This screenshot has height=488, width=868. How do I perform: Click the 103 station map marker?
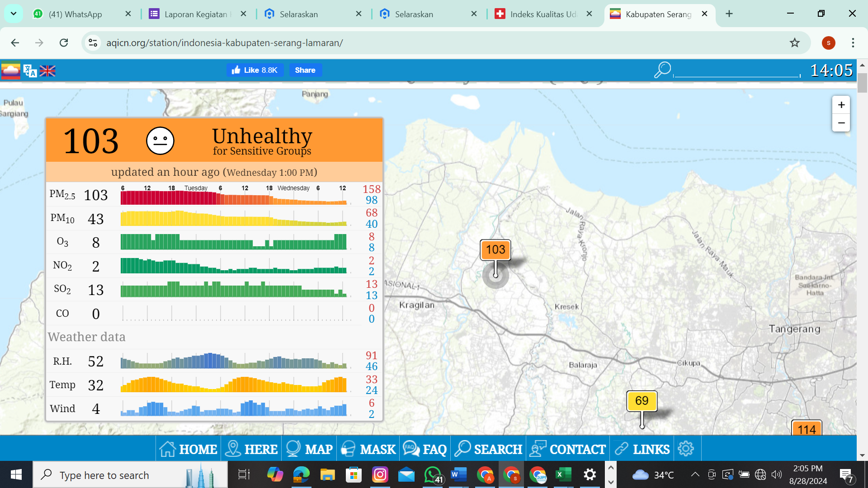[495, 250]
